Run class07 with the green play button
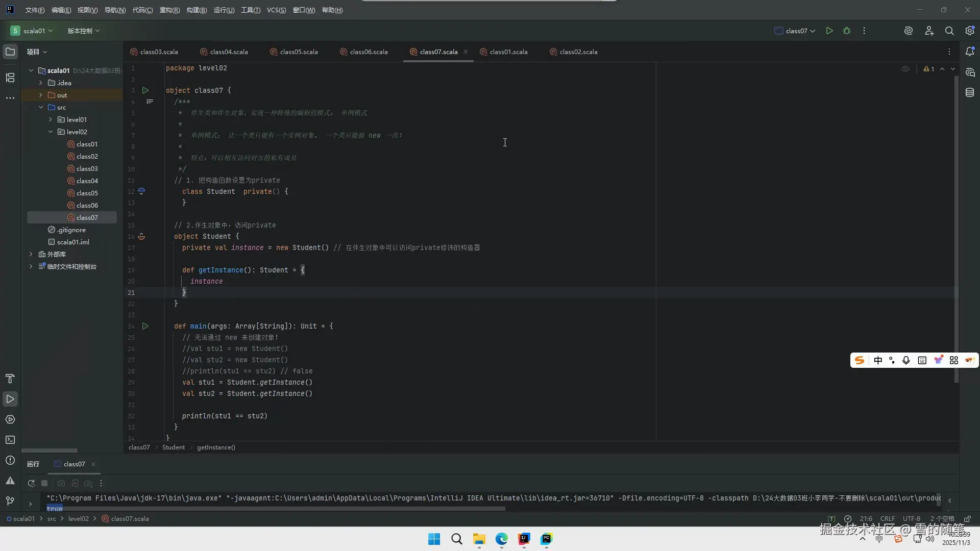Screen dimensions: 980x551 pyautogui.click(x=829, y=31)
